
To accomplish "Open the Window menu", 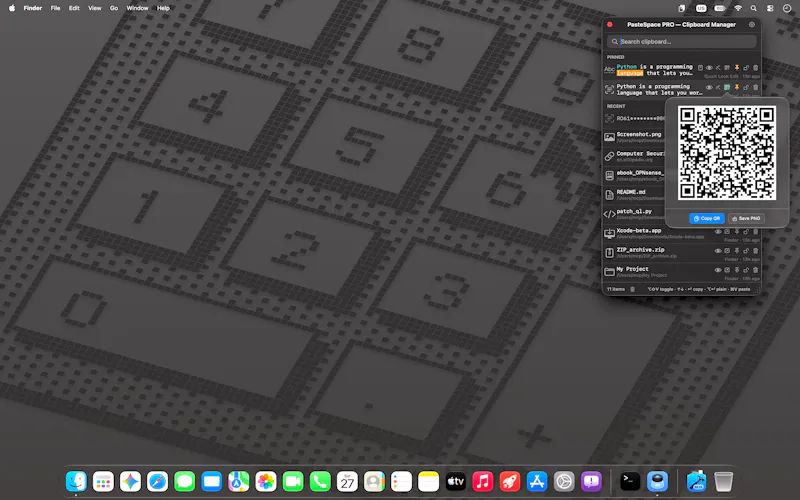I will (137, 8).
